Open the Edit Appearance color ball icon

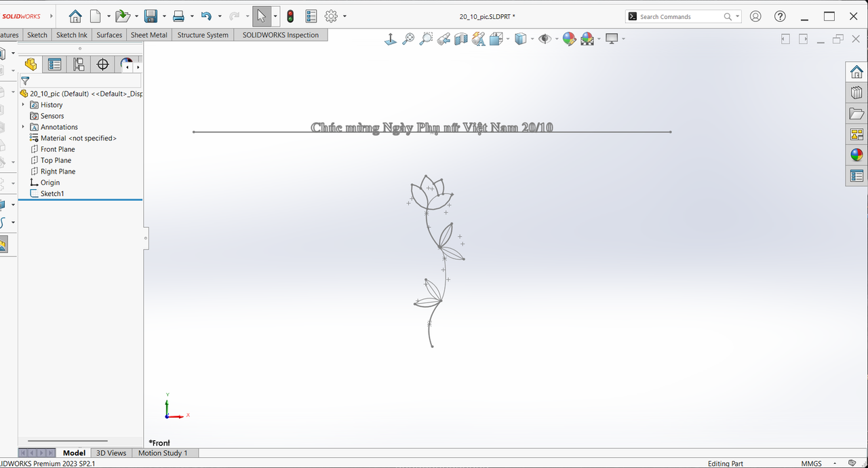click(x=570, y=39)
